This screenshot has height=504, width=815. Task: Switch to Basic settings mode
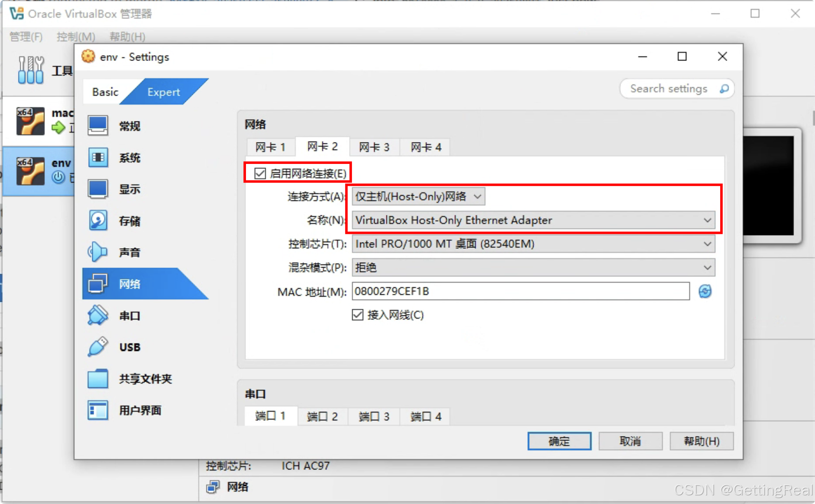point(105,92)
